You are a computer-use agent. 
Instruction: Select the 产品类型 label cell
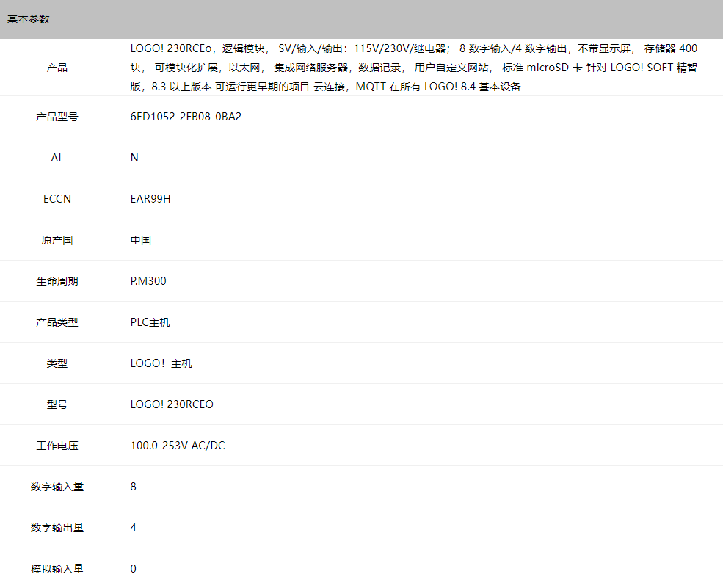point(57,322)
